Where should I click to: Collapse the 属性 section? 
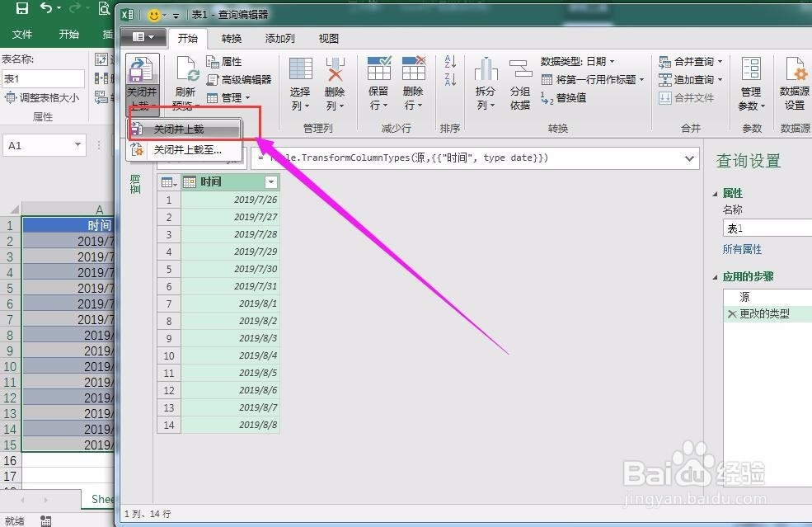[x=716, y=194]
